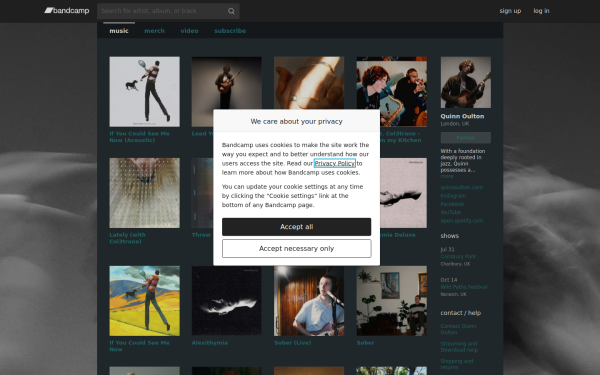Open the Lately (with Col3trane) album cover

pos(145,193)
